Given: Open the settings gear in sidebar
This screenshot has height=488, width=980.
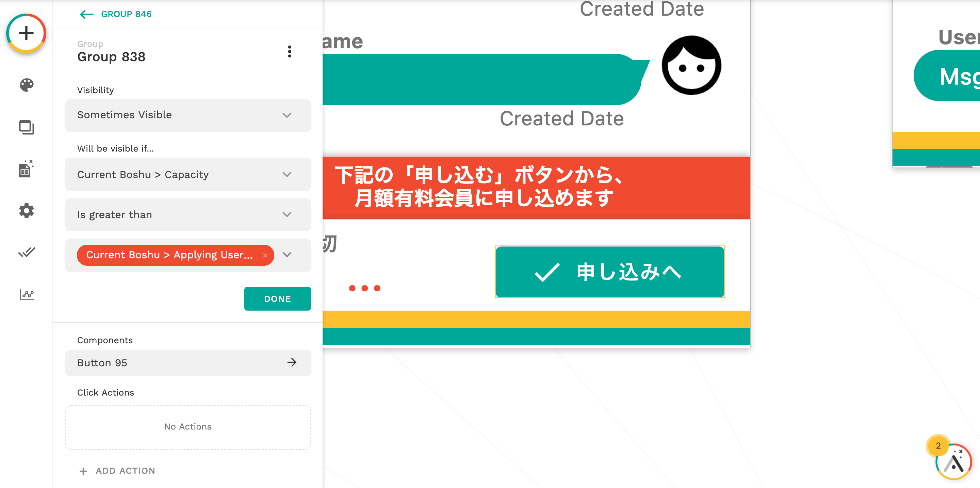Looking at the screenshot, I should [26, 211].
